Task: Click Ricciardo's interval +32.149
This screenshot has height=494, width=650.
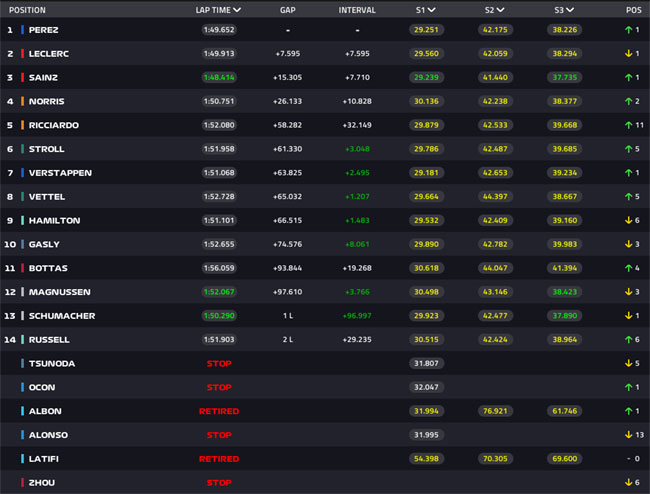Action: click(357, 125)
